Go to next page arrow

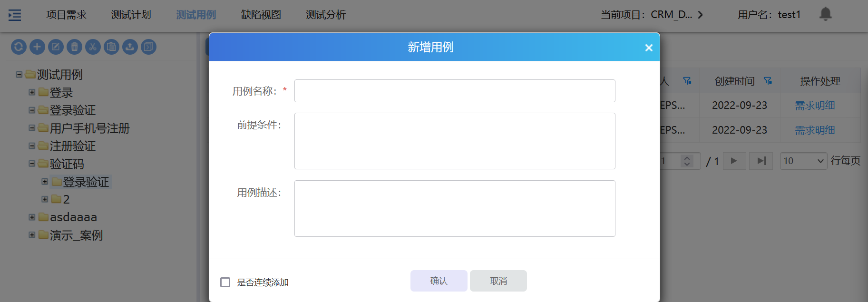click(x=734, y=161)
